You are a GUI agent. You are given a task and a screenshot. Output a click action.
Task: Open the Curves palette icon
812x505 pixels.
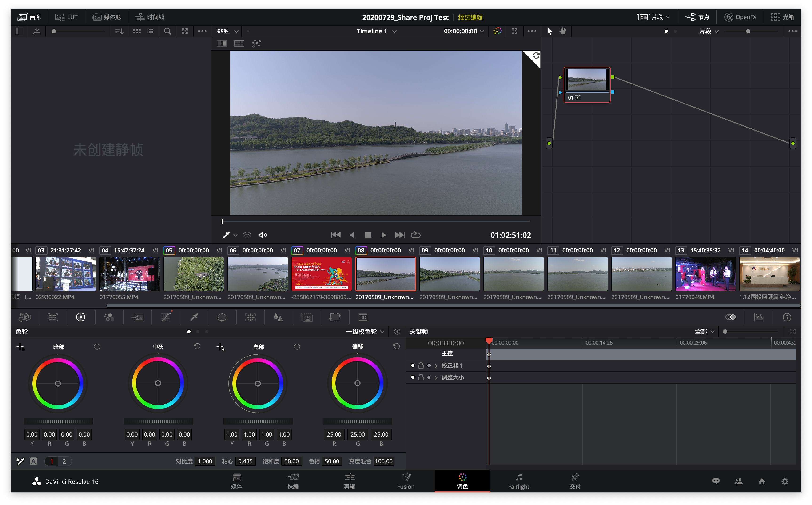click(166, 317)
